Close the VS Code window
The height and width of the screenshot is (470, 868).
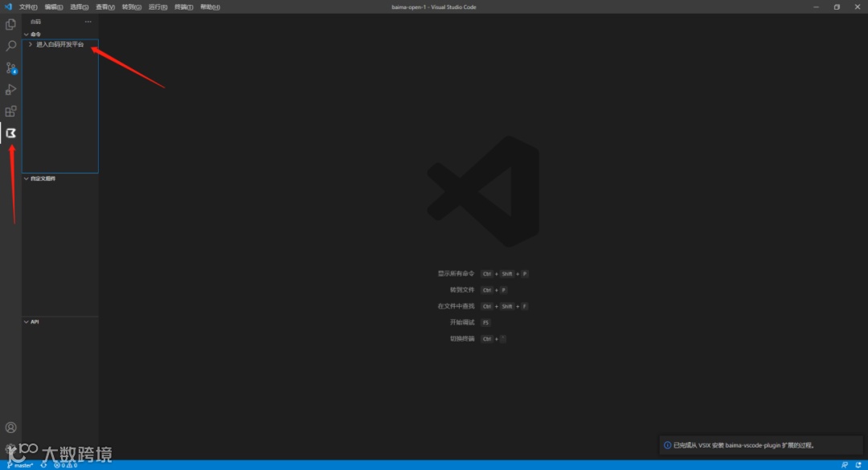(x=858, y=6)
